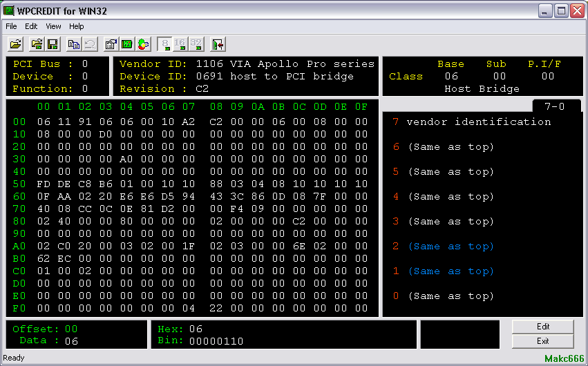Open the Help menu
Image resolution: width=588 pixels, height=366 pixels.
point(77,26)
